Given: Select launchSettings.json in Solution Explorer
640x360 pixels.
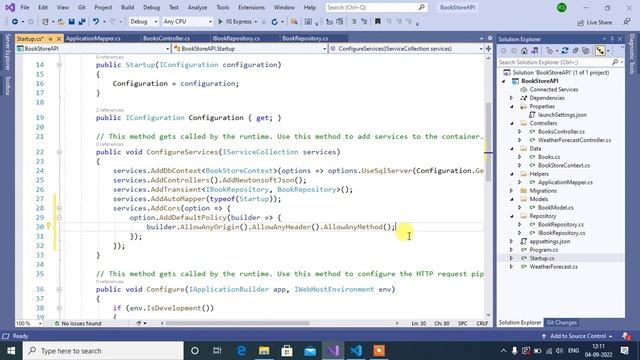Looking at the screenshot, I should tap(562, 115).
